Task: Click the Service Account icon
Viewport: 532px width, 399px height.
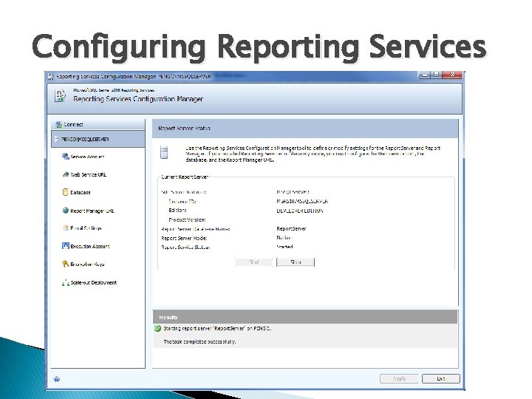Action: (x=66, y=157)
